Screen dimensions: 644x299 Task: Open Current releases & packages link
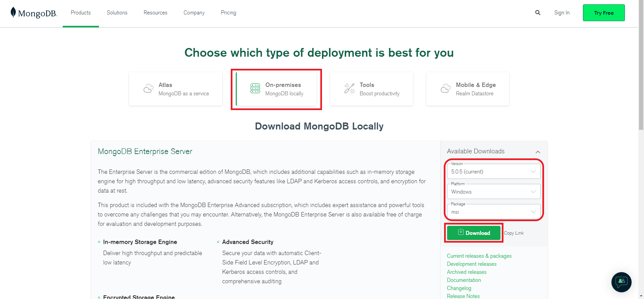pos(479,256)
